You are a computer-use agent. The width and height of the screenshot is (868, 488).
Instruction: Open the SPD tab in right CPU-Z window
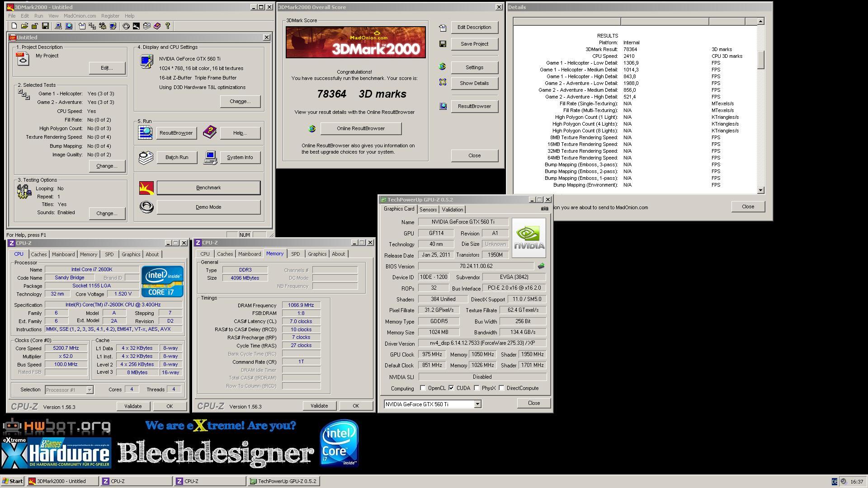[x=296, y=254]
